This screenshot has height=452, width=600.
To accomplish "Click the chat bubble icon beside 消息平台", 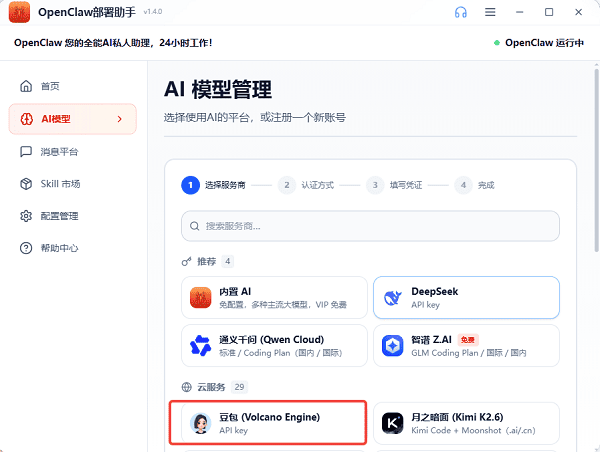I will coord(26,152).
